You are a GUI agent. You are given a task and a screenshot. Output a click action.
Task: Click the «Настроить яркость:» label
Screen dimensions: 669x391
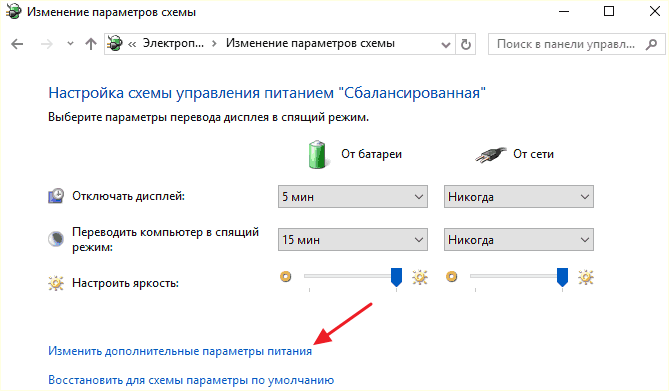point(125,283)
